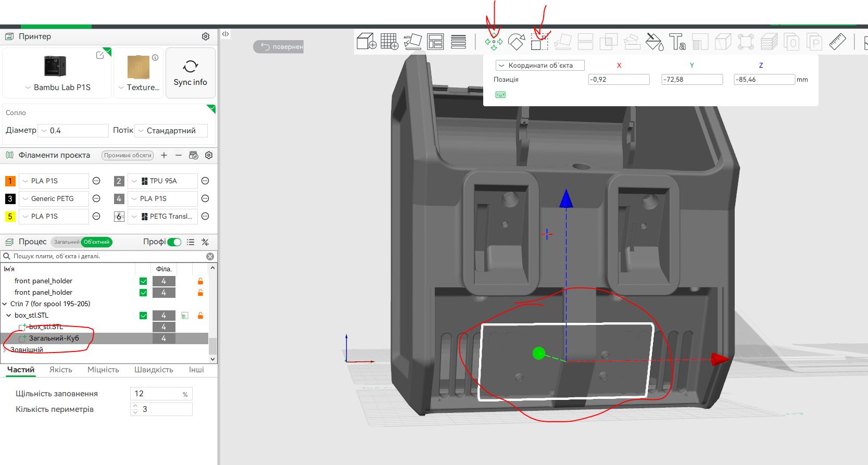
Task: Uncheck printable box for first front panel_holder
Action: click(x=143, y=281)
